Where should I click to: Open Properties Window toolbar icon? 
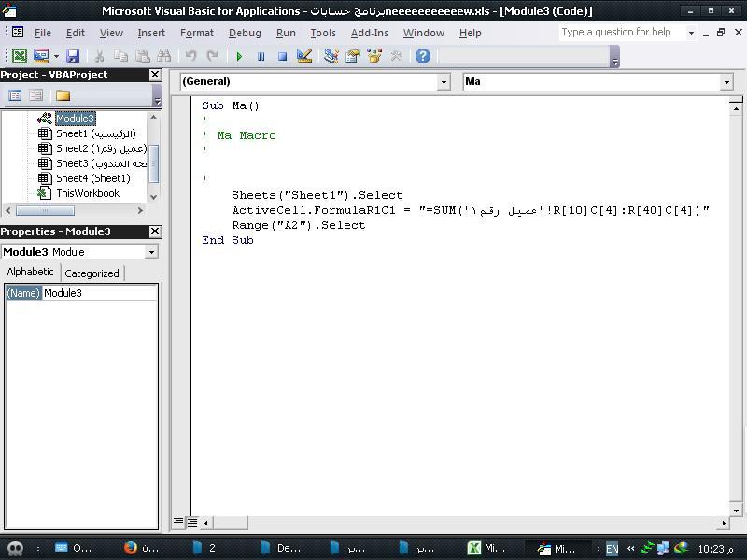(353, 56)
